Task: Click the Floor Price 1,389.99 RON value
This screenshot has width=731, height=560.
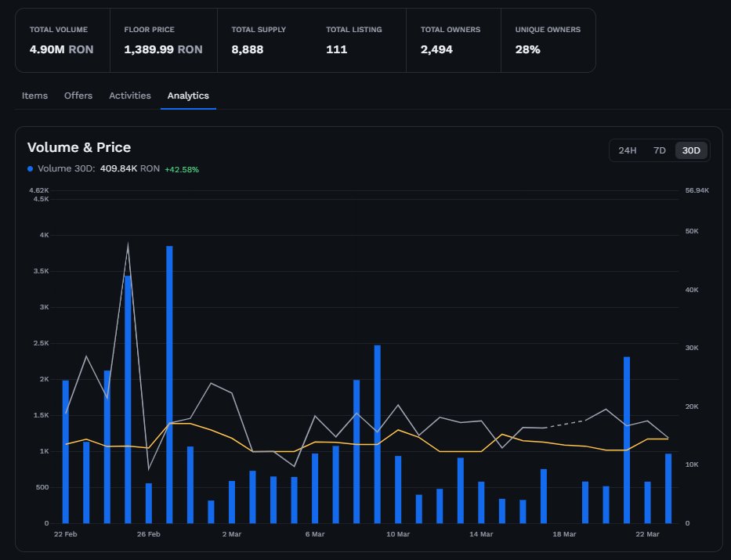Action: click(x=163, y=49)
